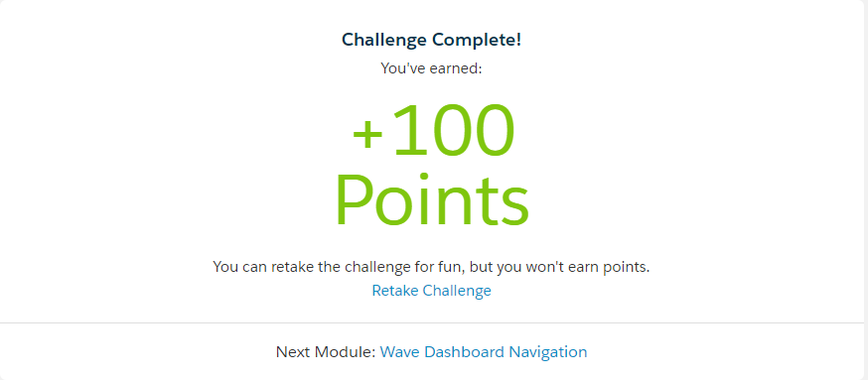The height and width of the screenshot is (380, 868).
Task: Click the Retake Challenge link
Action: pyautogui.click(x=431, y=291)
